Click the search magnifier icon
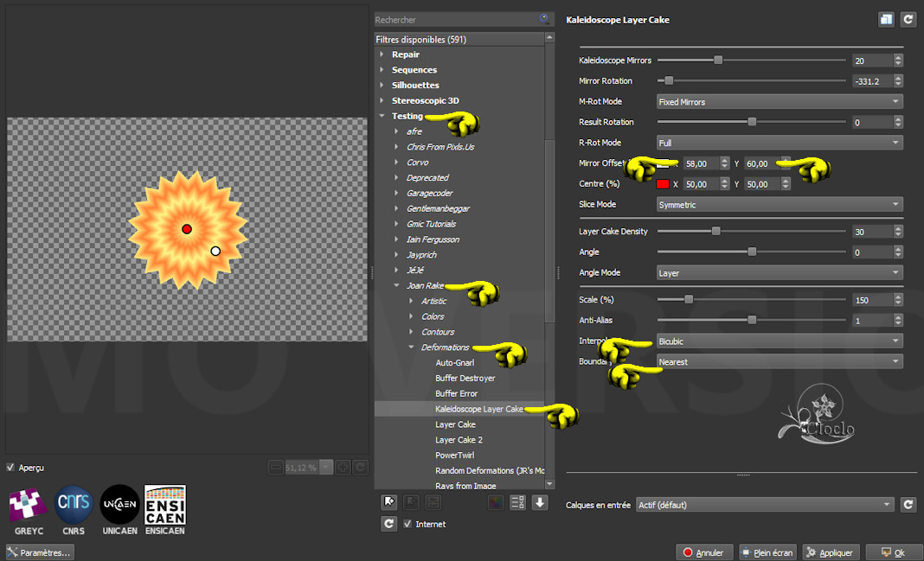 tap(544, 19)
